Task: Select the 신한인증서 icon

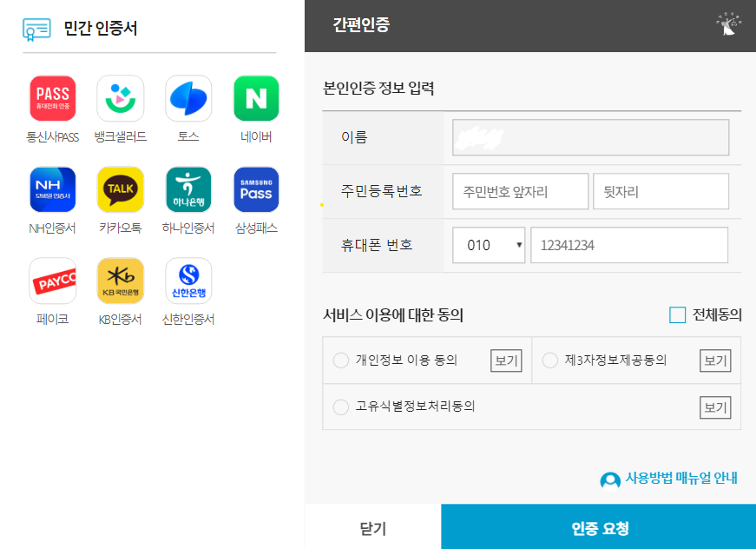Action: click(188, 281)
